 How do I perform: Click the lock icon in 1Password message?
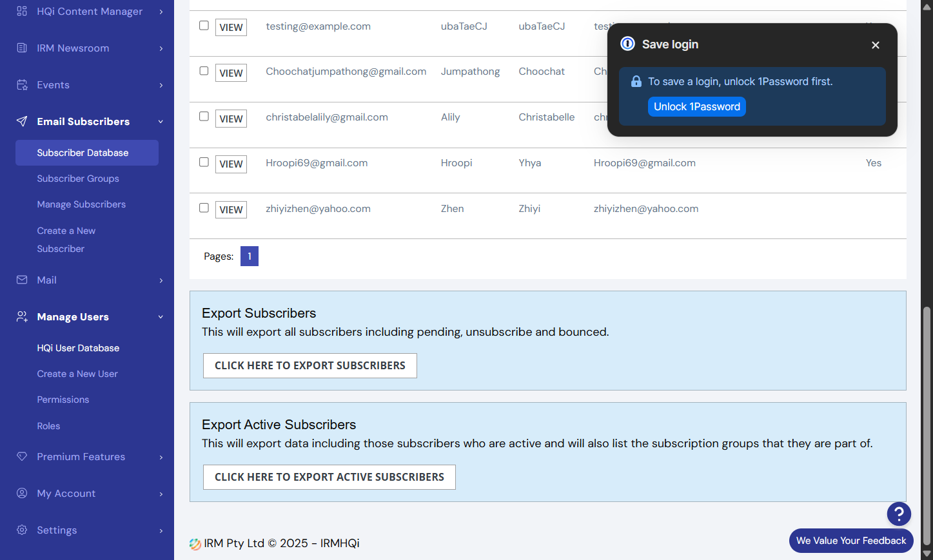[636, 81]
